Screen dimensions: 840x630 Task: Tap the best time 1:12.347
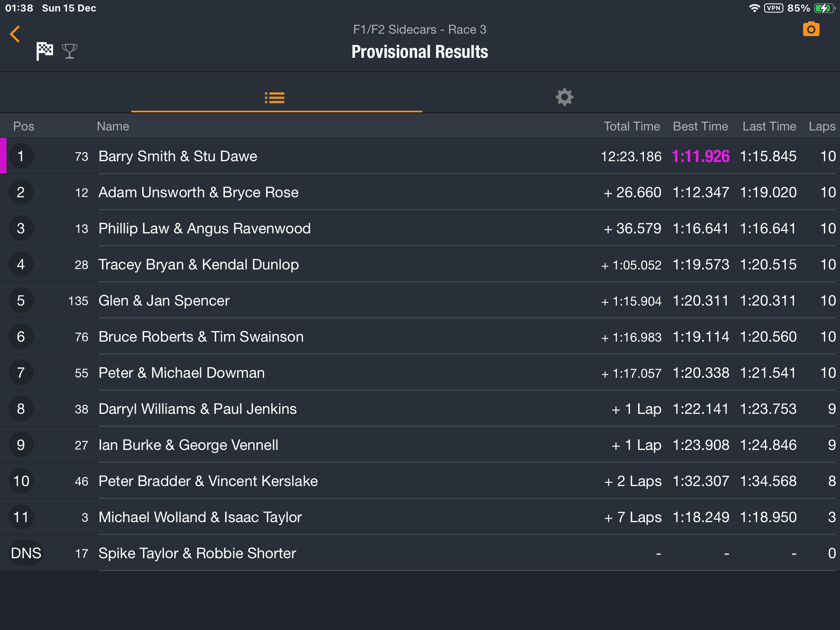[701, 192]
